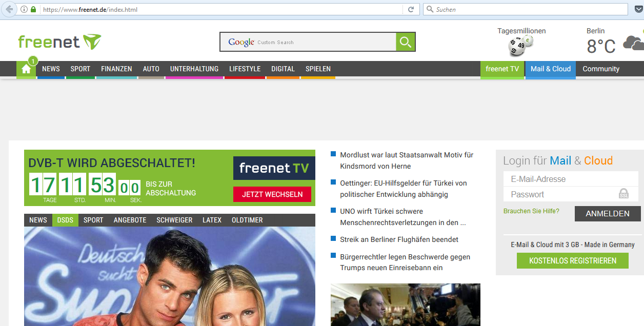Open the SPIELEN navigation menu
Image resolution: width=644 pixels, height=326 pixels.
pyautogui.click(x=318, y=69)
